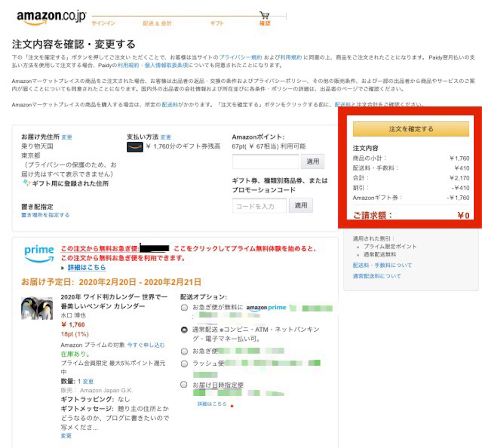Open 配送料・手数料について link

(382, 265)
